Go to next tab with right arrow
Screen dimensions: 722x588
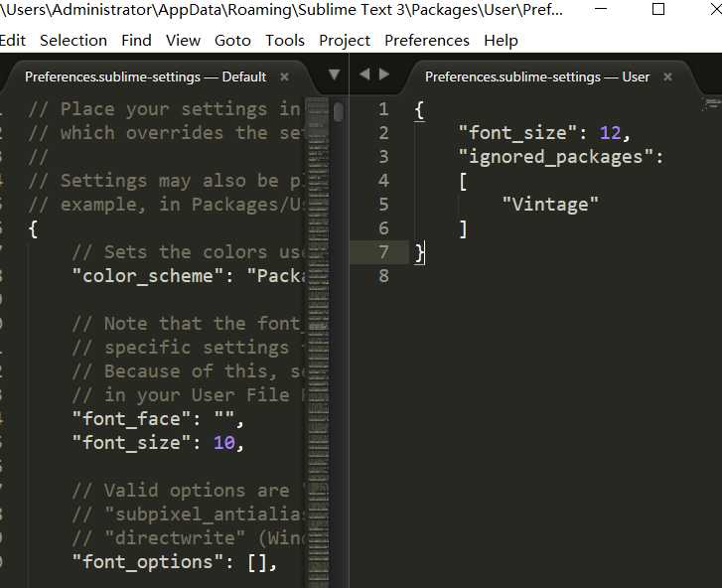[x=384, y=74]
